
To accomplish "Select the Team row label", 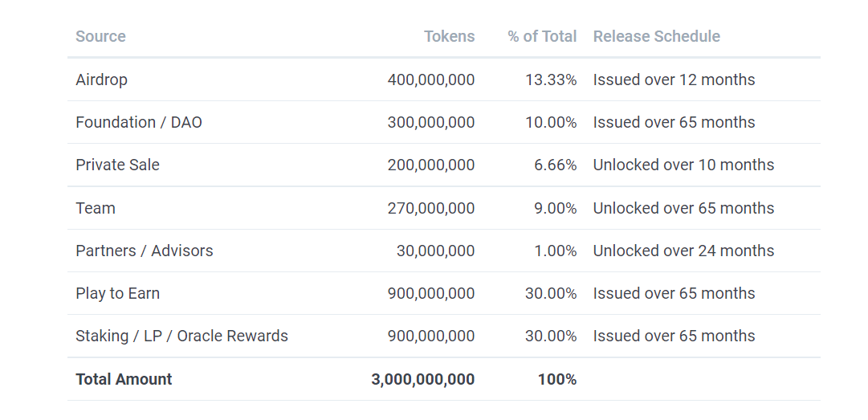I will tap(96, 208).
